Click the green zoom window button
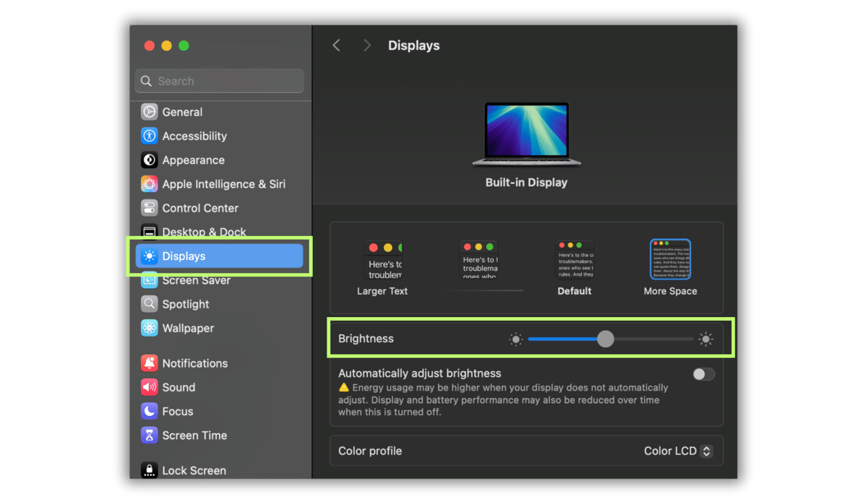This screenshot has width=867, height=504. [184, 45]
